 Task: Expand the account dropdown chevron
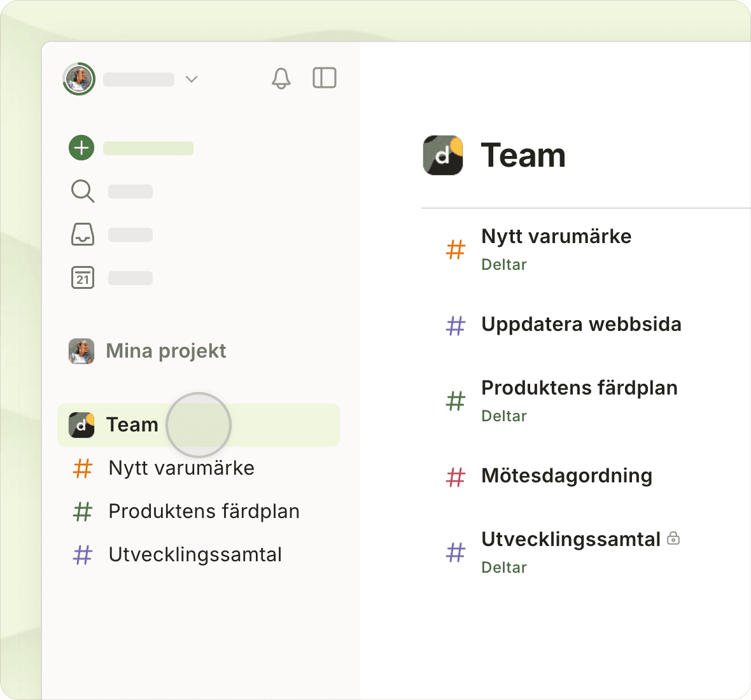tap(192, 79)
